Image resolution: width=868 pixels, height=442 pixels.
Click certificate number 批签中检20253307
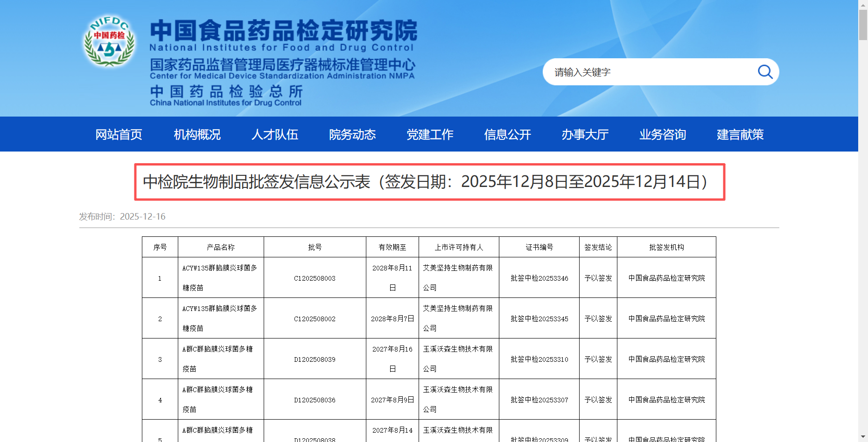pyautogui.click(x=539, y=400)
